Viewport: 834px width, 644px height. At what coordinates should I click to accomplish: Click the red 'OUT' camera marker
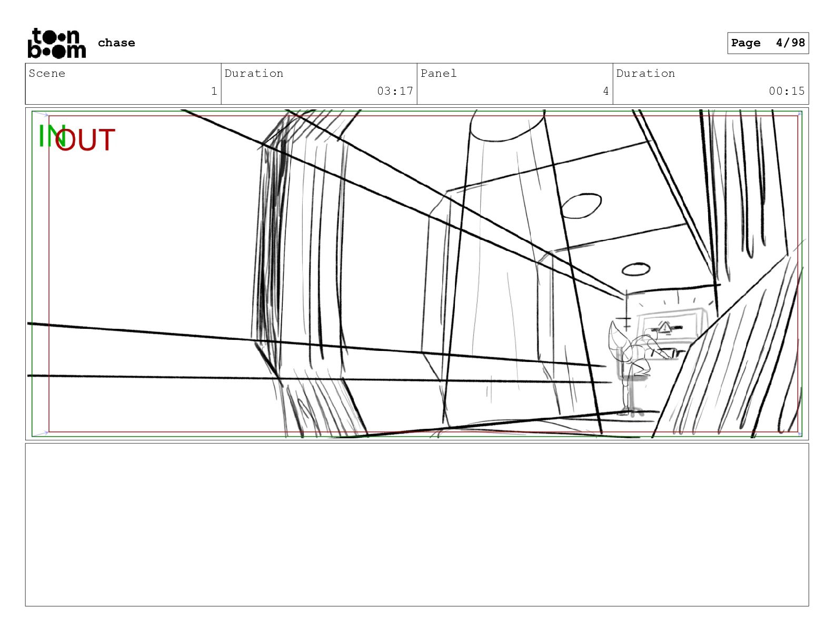point(85,140)
